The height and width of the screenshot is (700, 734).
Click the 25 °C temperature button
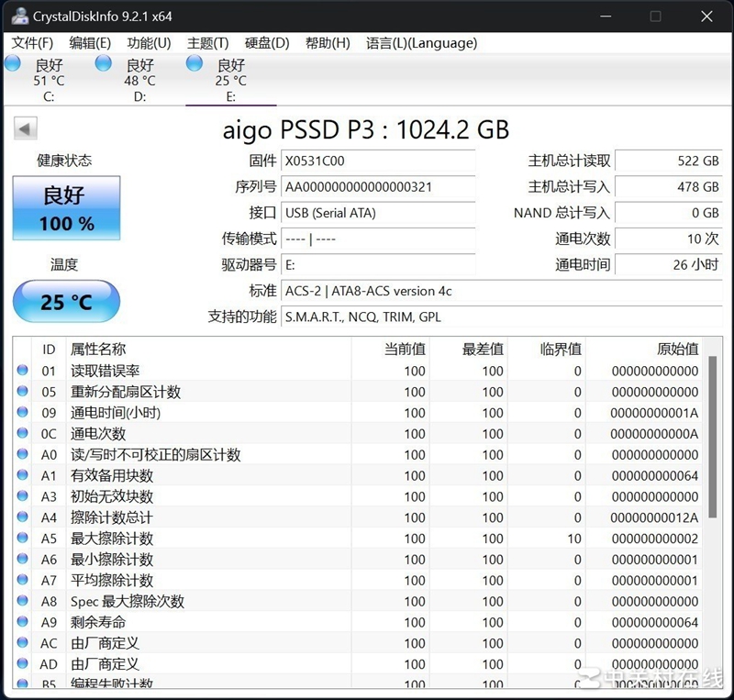(x=66, y=302)
